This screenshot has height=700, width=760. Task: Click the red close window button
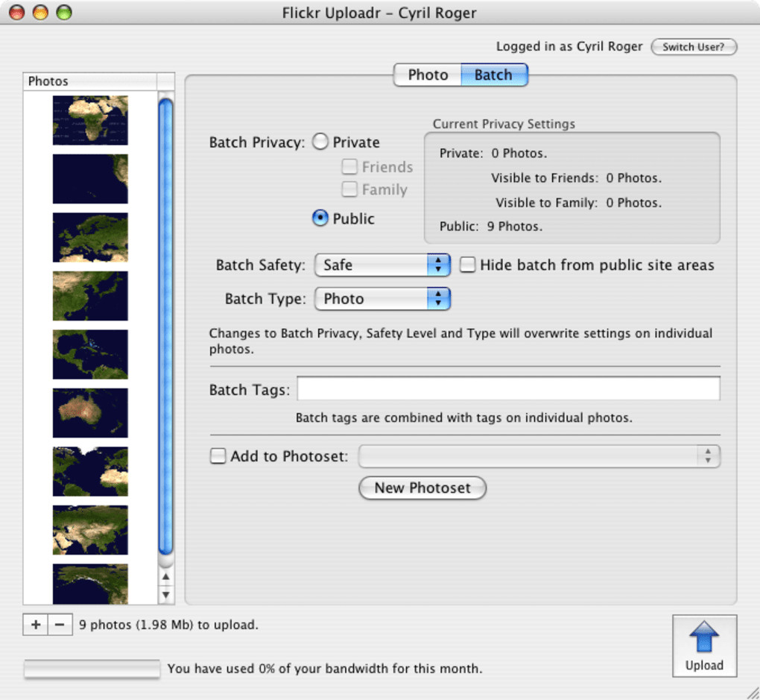pos(17,12)
